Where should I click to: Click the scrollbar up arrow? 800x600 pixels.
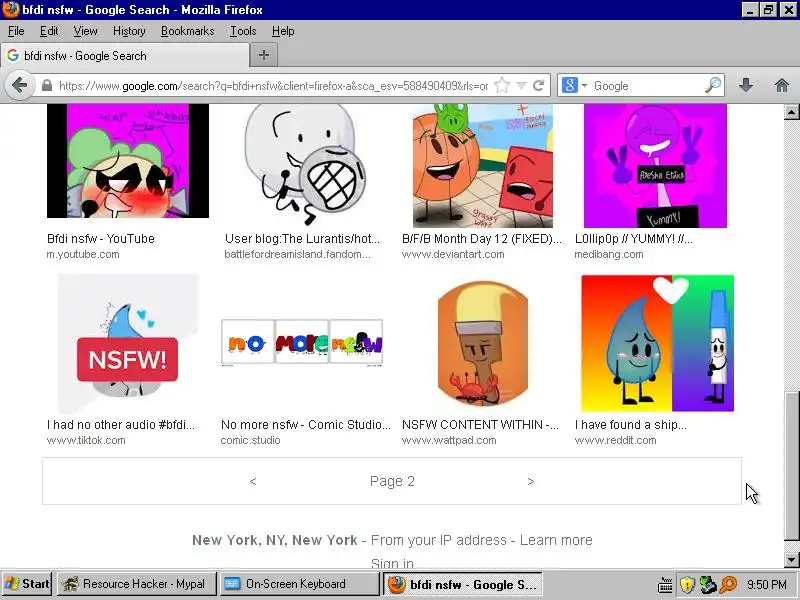pyautogui.click(x=791, y=112)
